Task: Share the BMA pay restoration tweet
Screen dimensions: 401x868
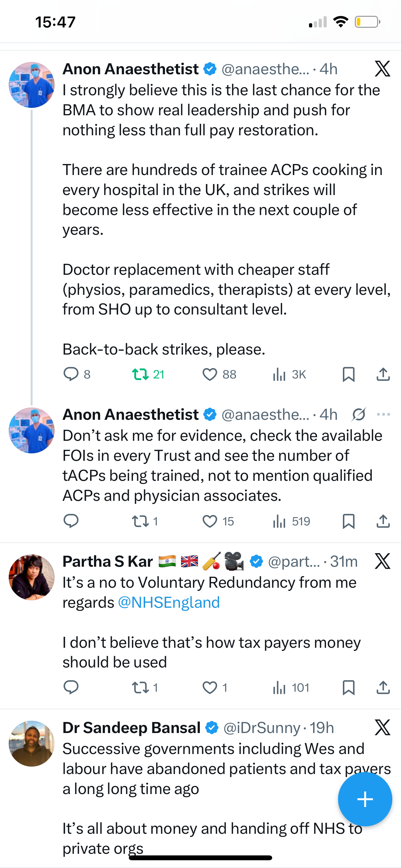Action: (x=383, y=374)
